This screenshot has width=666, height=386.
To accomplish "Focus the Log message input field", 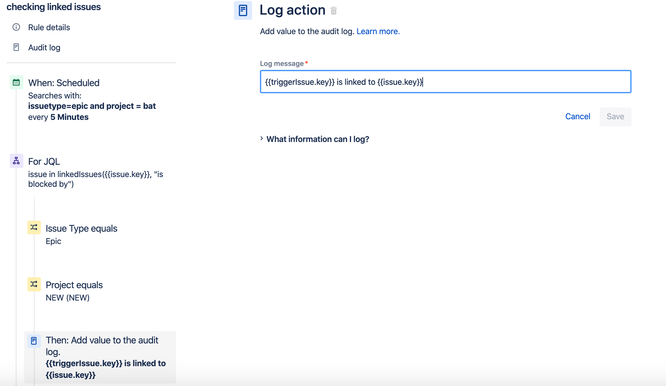I will click(446, 82).
